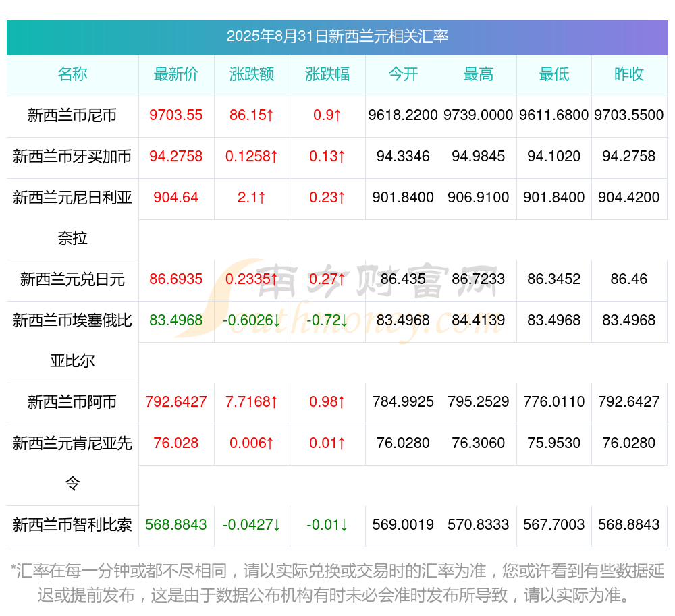Image resolution: width=675 pixels, height=616 pixels.
Task: Click low value 9611.6800
Action: (x=554, y=115)
